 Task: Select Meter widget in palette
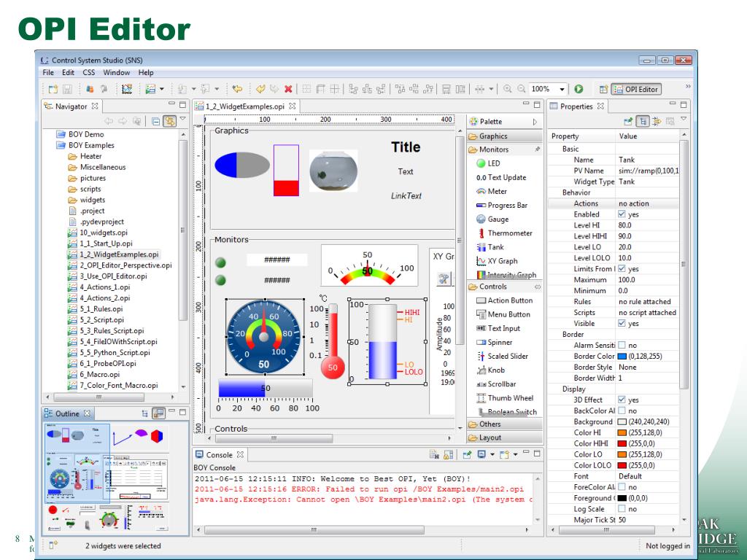coord(492,192)
